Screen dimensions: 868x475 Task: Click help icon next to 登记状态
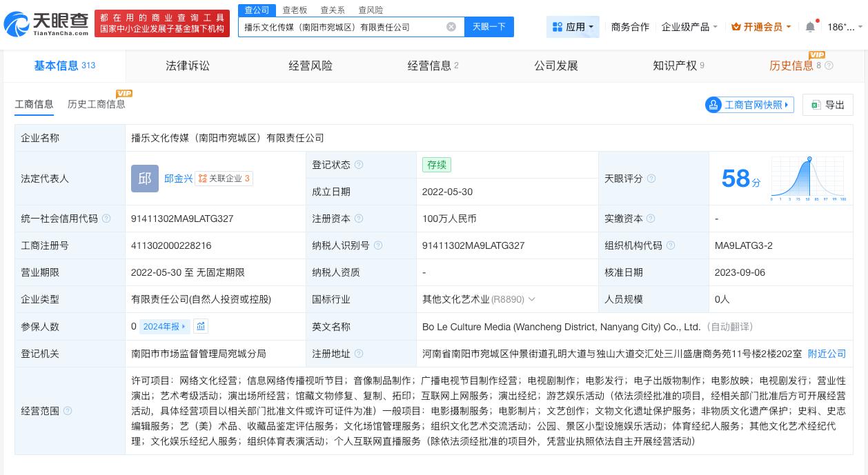click(358, 165)
